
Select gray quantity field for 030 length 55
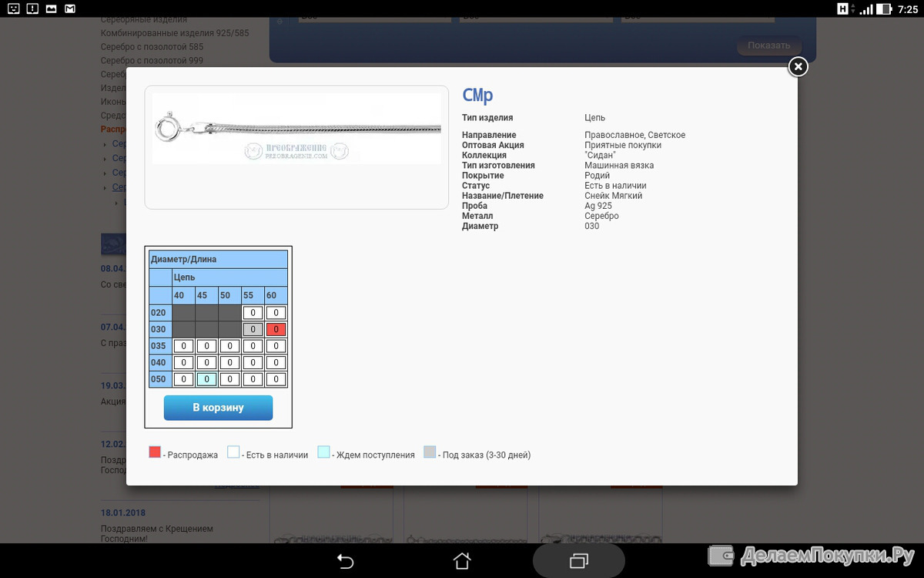point(253,329)
